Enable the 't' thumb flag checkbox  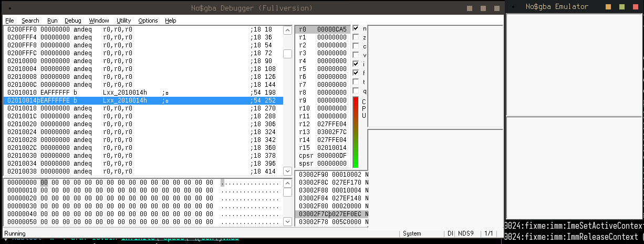[x=356, y=82]
